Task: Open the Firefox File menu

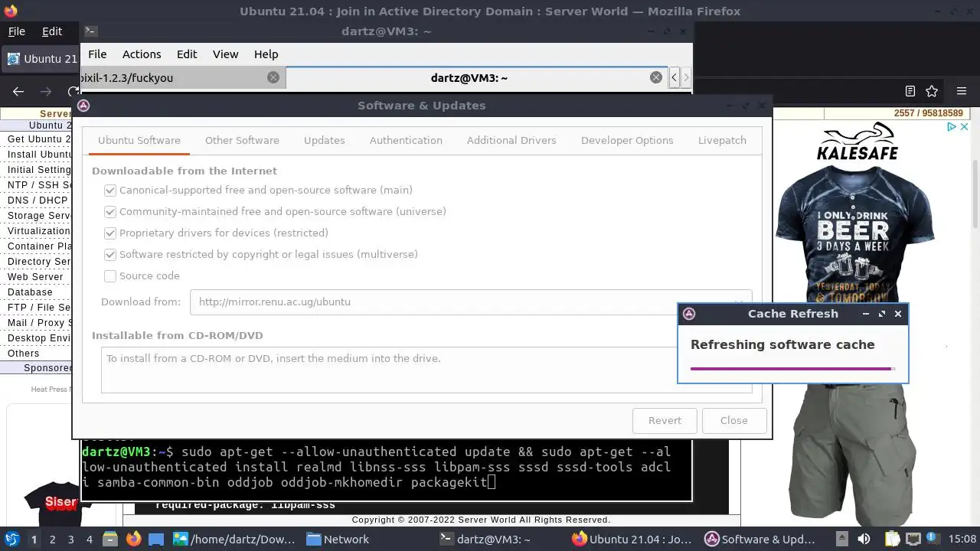Action: pyautogui.click(x=16, y=31)
